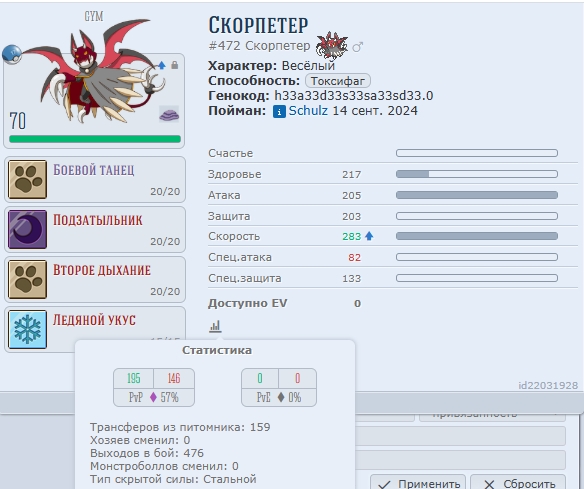Screen dimensions: 584x489
Task: Click the lock icon on the monster card
Action: click(x=174, y=65)
